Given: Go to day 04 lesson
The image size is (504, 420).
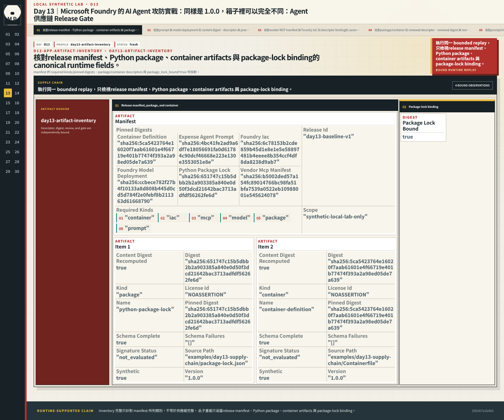Looking at the screenshot, I should point(17,44).
